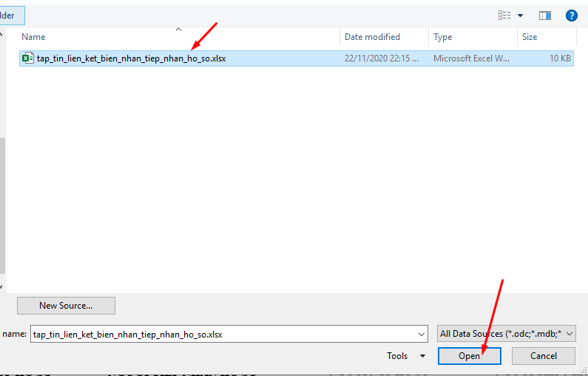Cancel the file selection dialog
Image resolution: width=588 pixels, height=376 pixels.
[x=544, y=356]
